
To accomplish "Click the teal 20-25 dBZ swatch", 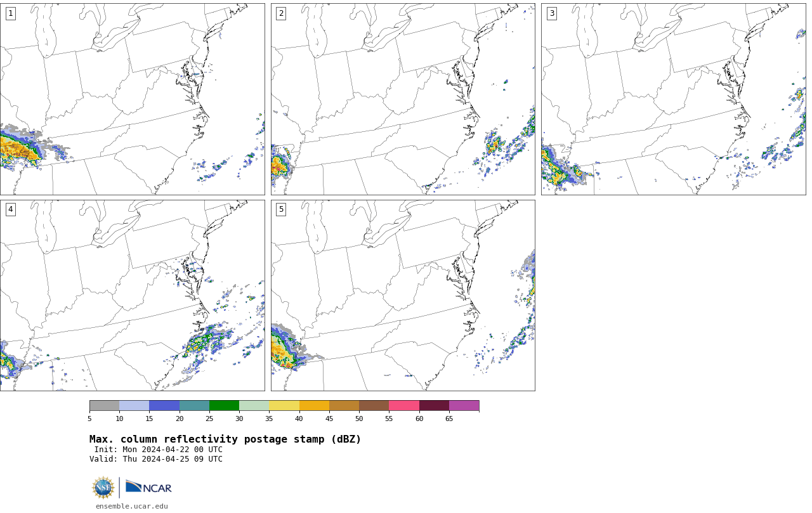I will coord(194,406).
